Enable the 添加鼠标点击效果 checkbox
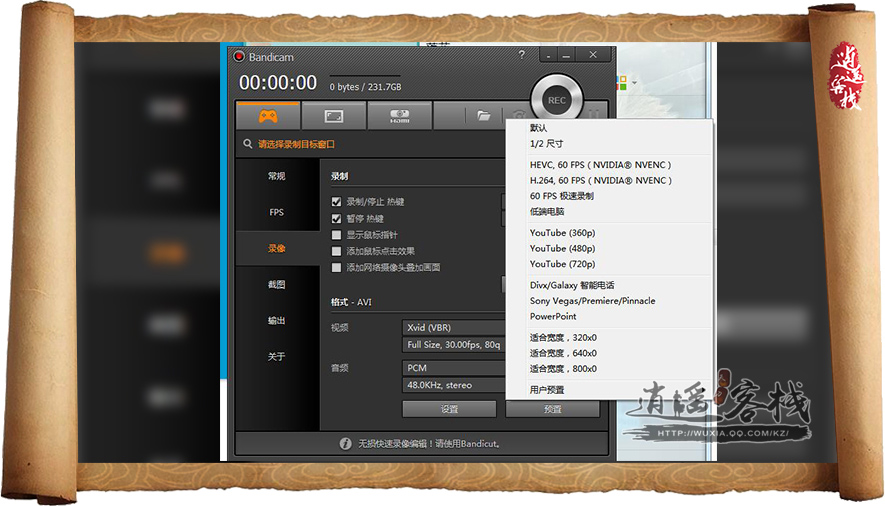 pyautogui.click(x=336, y=251)
